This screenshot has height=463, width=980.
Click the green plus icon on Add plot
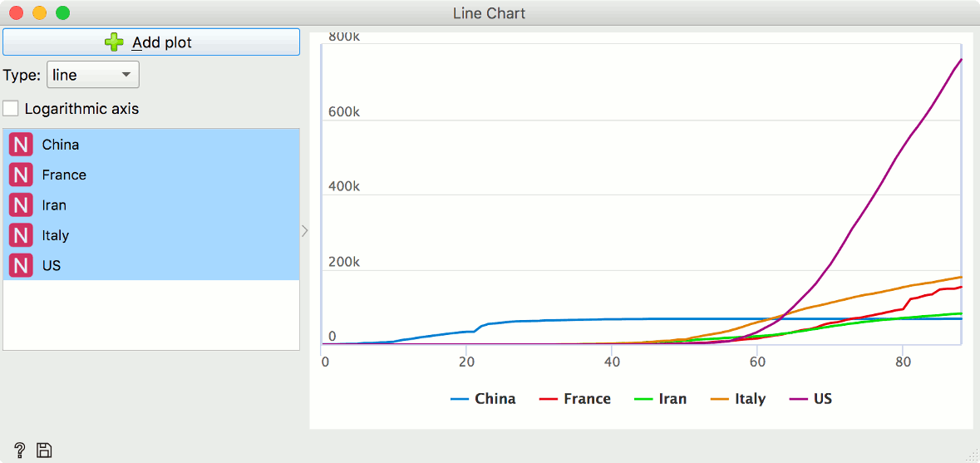115,42
